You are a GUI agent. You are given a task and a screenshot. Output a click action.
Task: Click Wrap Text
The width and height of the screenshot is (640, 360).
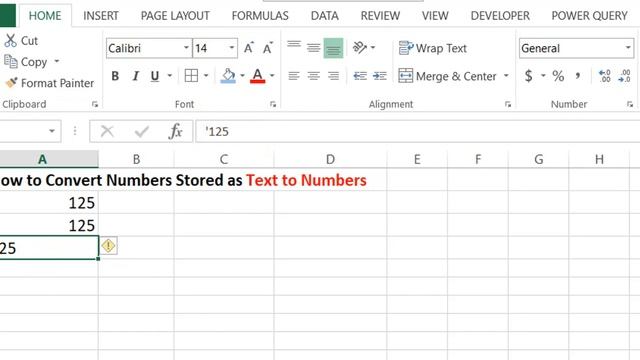(x=433, y=48)
